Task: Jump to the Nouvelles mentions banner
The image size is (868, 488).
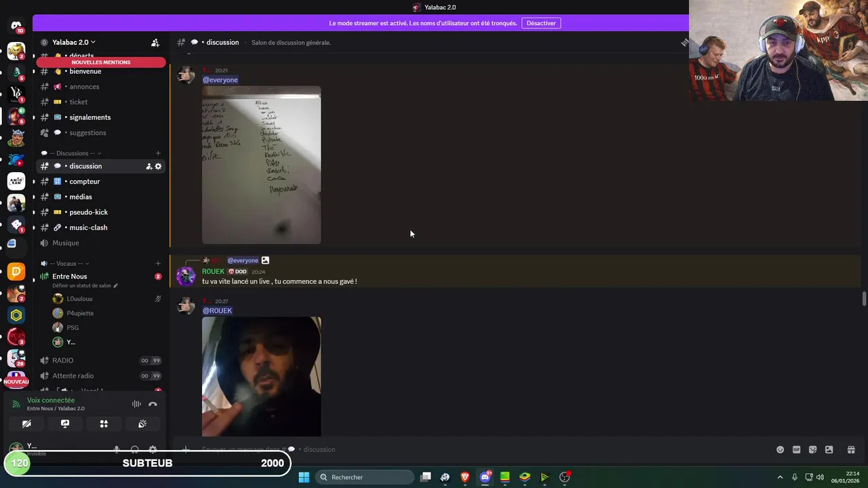Action: (x=101, y=62)
